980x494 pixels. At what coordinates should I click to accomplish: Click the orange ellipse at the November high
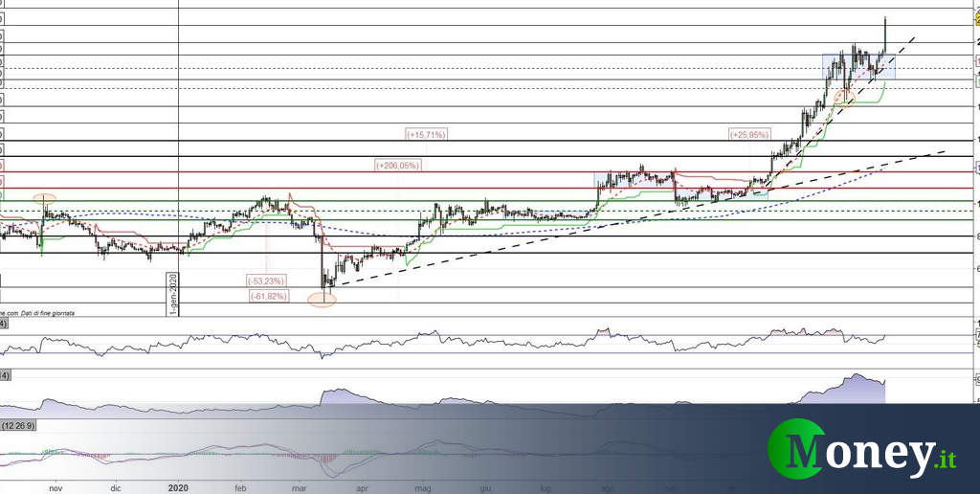(x=44, y=198)
